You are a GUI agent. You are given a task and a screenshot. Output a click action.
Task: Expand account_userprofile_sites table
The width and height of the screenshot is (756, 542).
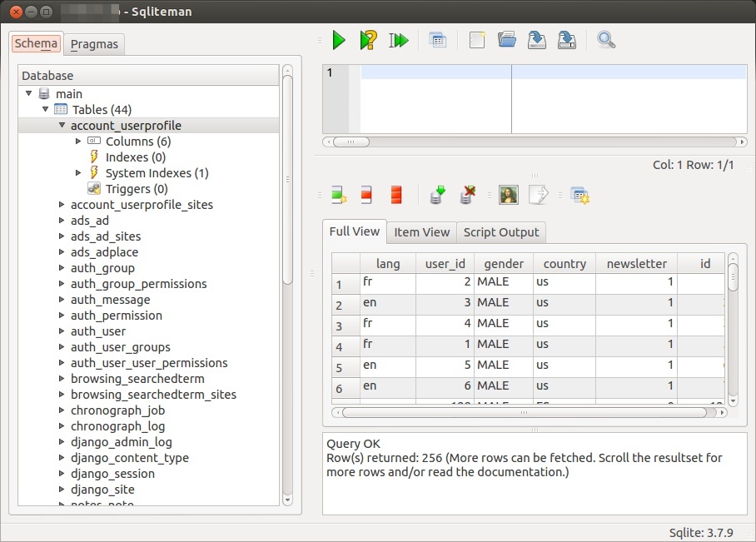click(x=62, y=205)
